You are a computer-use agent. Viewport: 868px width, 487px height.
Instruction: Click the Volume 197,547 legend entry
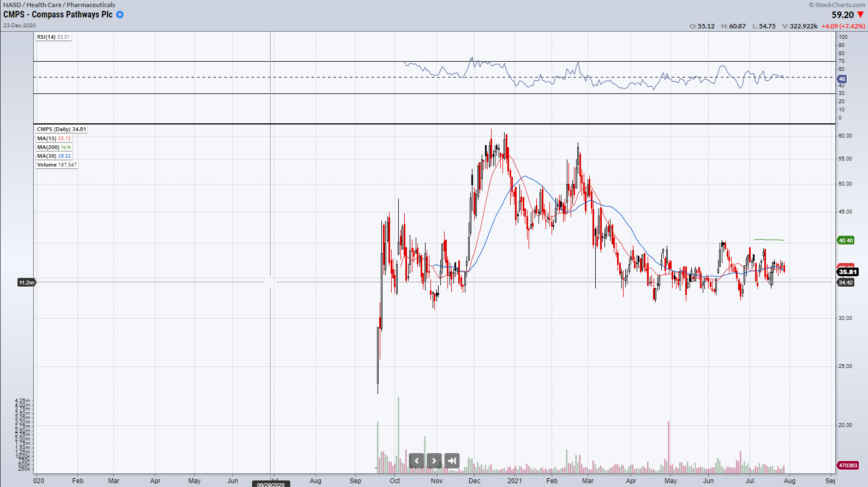(x=57, y=165)
